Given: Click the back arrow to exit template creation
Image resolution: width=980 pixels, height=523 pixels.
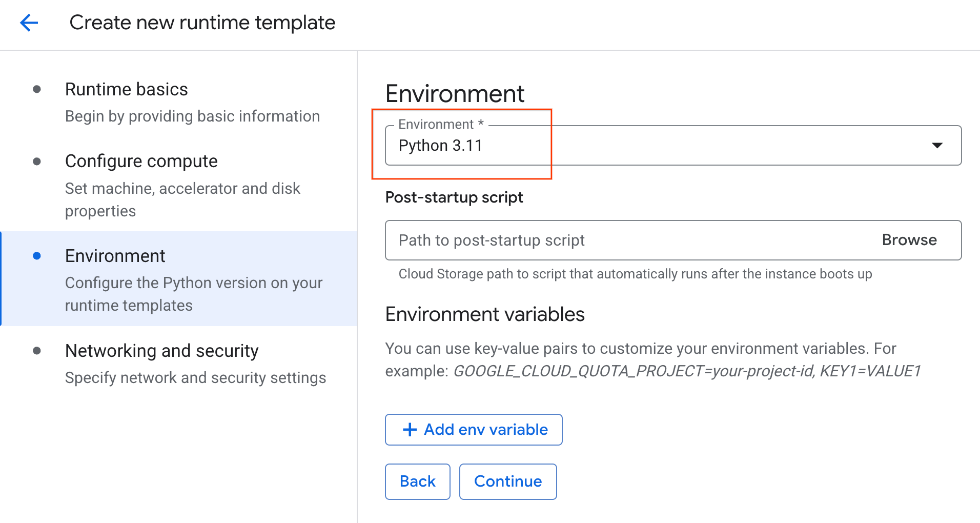Looking at the screenshot, I should click(x=29, y=23).
